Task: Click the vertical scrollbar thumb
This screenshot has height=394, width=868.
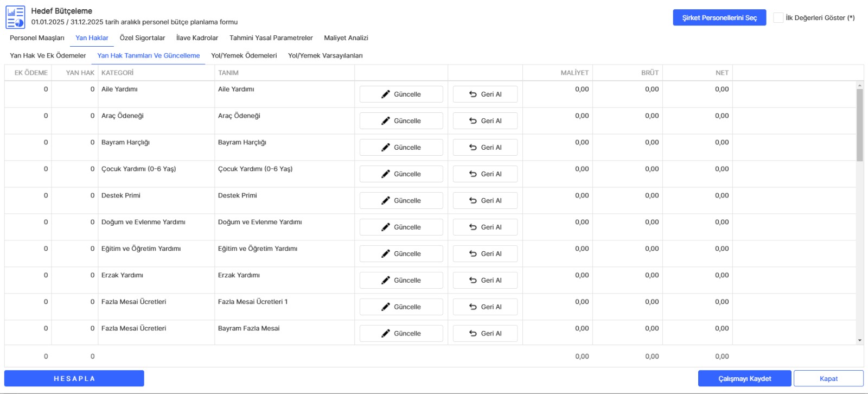Action: point(859,125)
